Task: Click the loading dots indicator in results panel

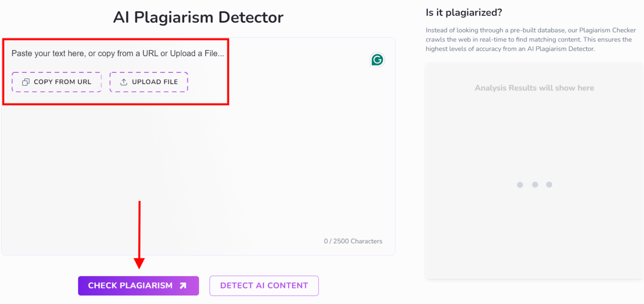Action: coord(534,184)
